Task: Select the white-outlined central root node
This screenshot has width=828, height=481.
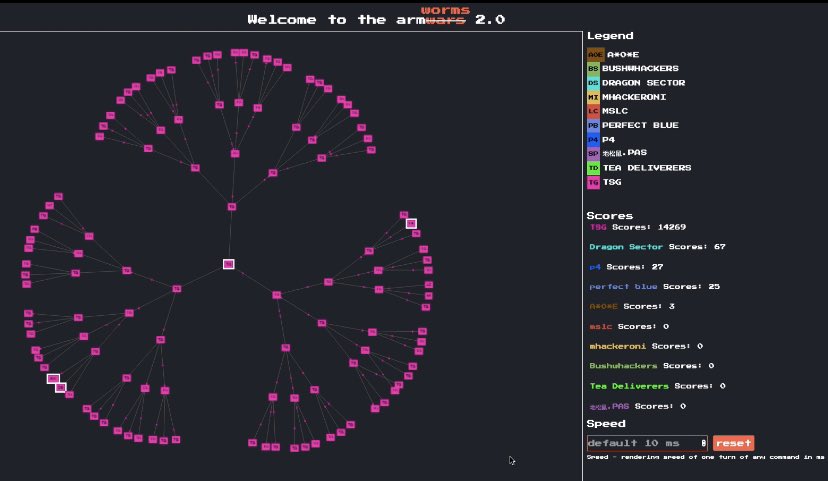Action: (229, 264)
